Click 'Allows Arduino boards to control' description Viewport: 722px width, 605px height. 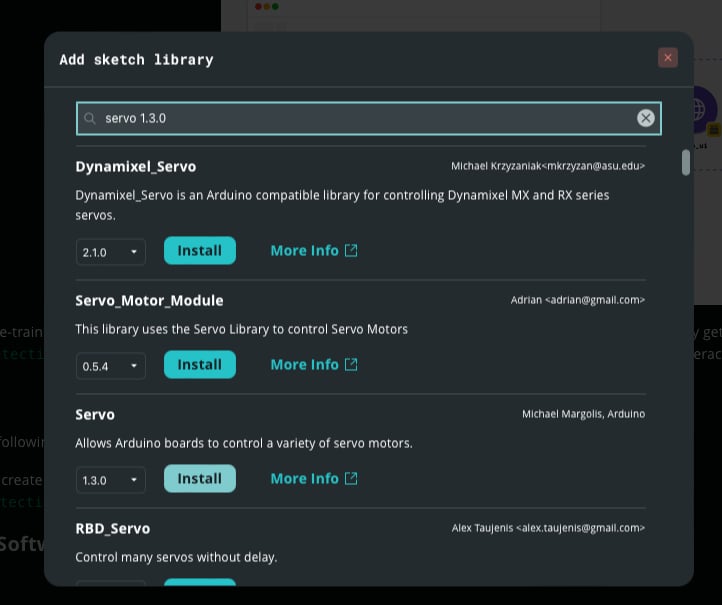pos(244,443)
